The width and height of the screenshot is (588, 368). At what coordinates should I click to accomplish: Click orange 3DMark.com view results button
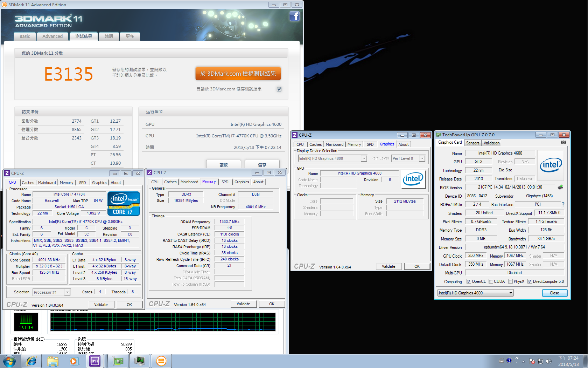[x=238, y=74]
